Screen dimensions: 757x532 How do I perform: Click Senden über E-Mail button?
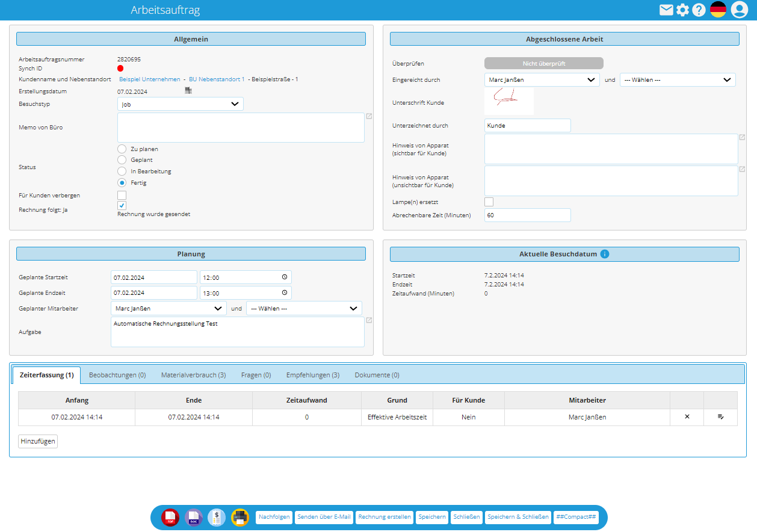tap(324, 517)
